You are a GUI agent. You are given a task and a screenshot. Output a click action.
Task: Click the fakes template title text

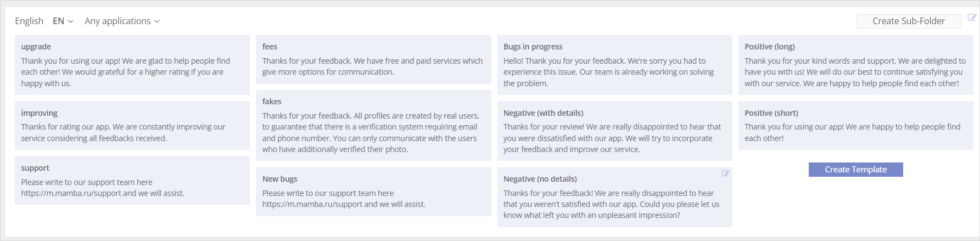tap(272, 102)
